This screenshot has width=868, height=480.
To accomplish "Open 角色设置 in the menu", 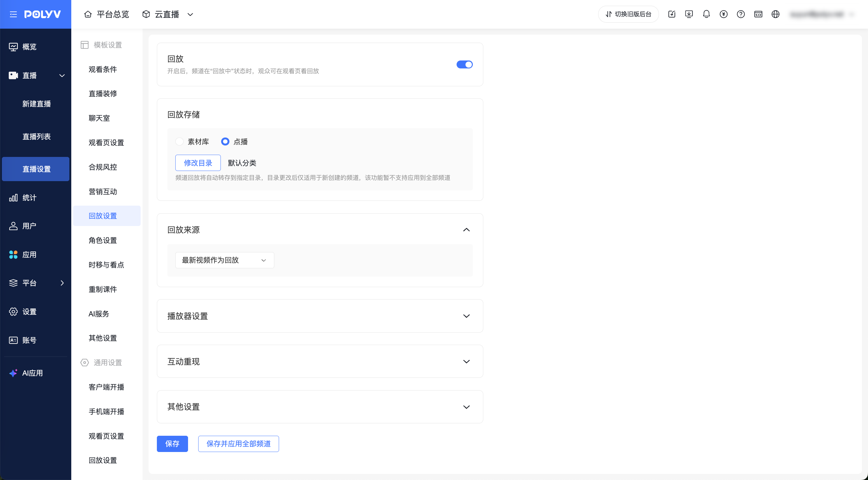I will point(103,240).
